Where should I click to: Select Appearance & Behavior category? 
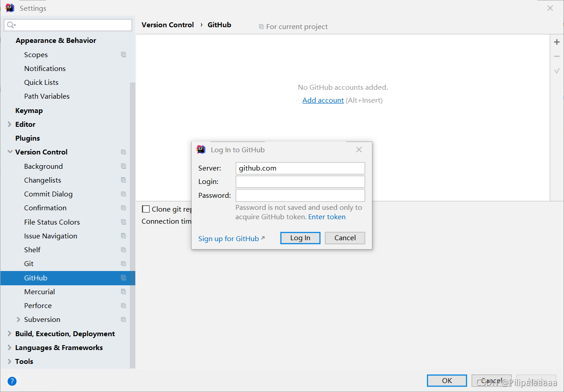click(56, 40)
